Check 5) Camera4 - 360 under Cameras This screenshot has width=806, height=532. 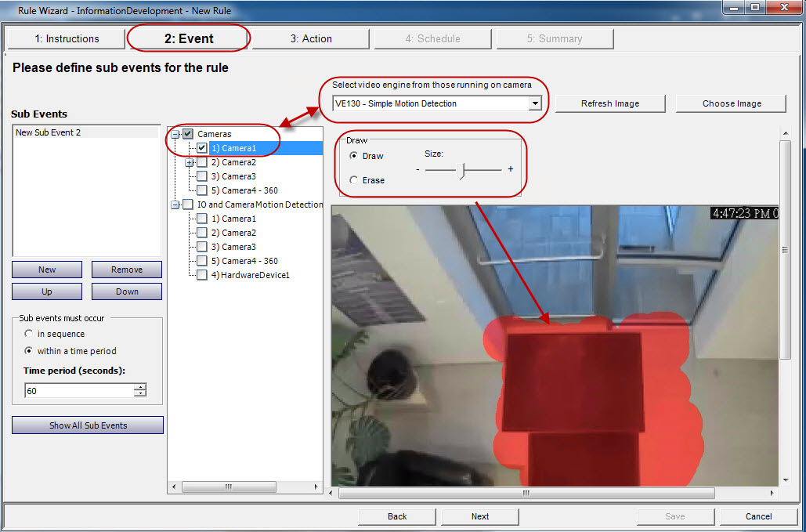(x=202, y=190)
